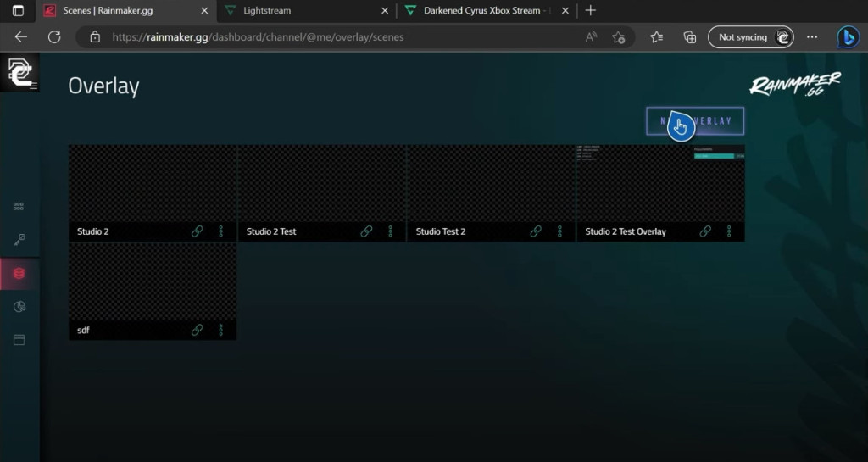This screenshot has height=462, width=868.
Task: Open the browser Favorites list
Action: [657, 37]
